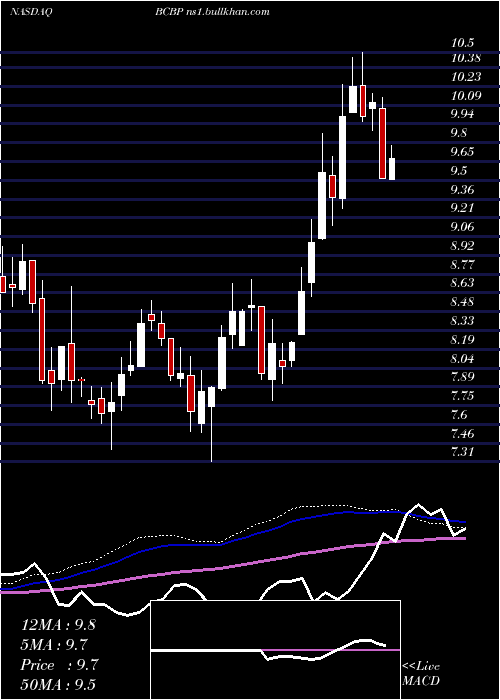
Task: Click the Price : 9.7 readout
Action: click(59, 665)
